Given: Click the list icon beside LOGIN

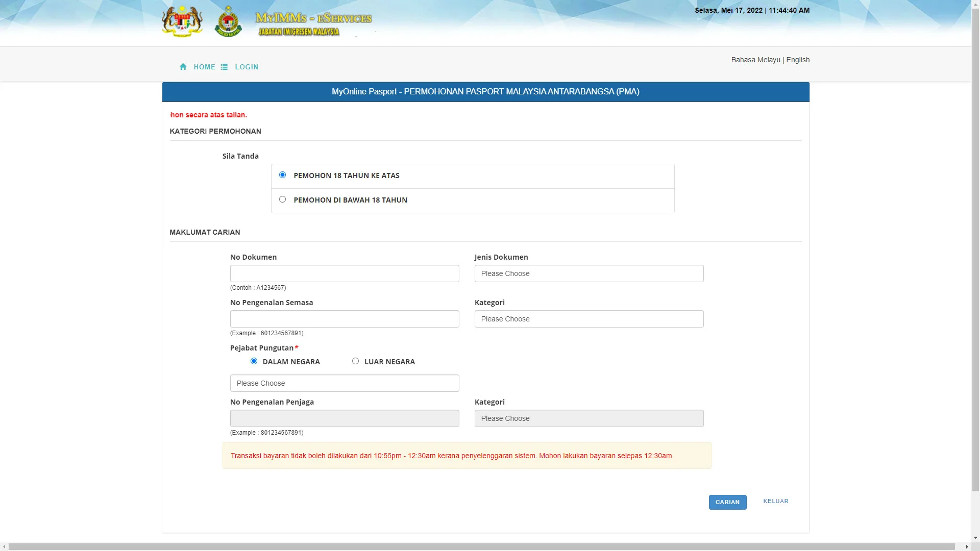Looking at the screenshot, I should [x=224, y=67].
